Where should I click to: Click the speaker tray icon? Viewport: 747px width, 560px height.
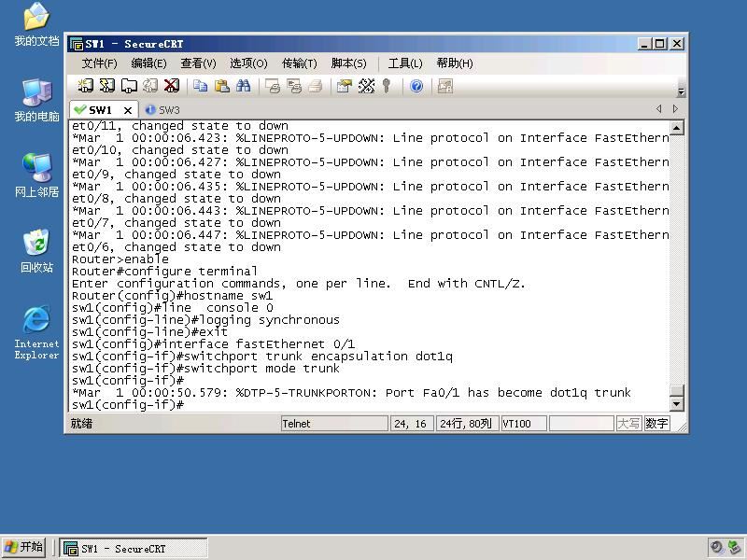click(716, 548)
